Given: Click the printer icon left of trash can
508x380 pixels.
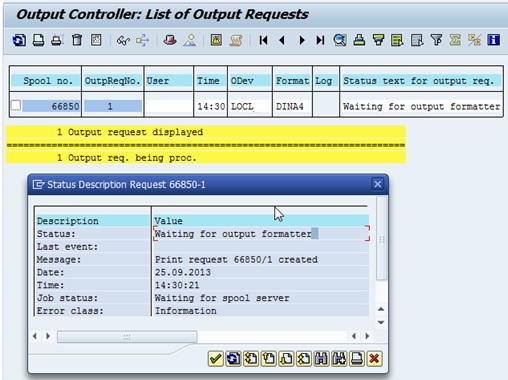Looking at the screenshot, I should pos(57,40).
